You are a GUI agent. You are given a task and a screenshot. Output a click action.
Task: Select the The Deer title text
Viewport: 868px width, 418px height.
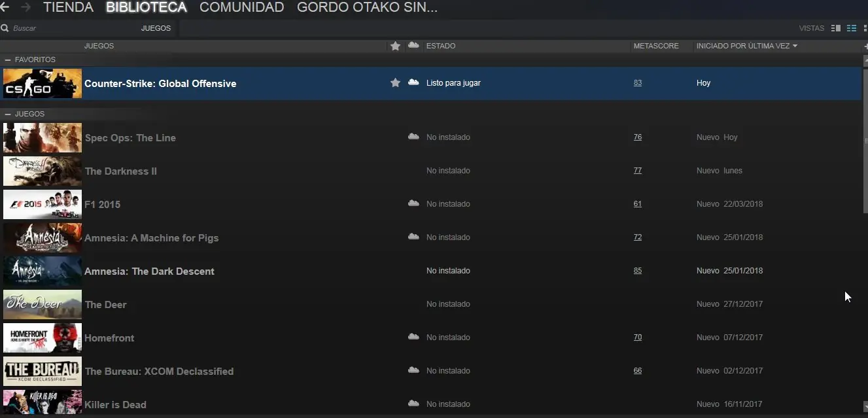(106, 305)
